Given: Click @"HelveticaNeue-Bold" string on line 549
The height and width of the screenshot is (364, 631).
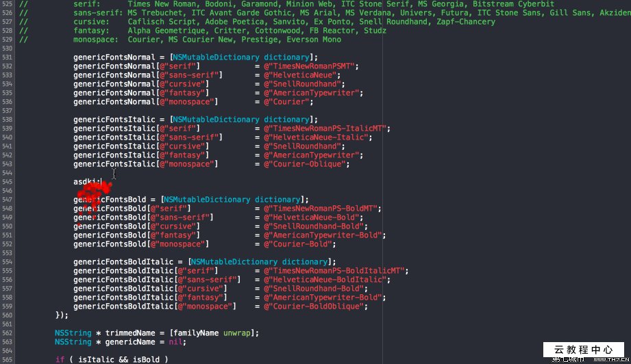Looking at the screenshot, I should tap(312, 217).
